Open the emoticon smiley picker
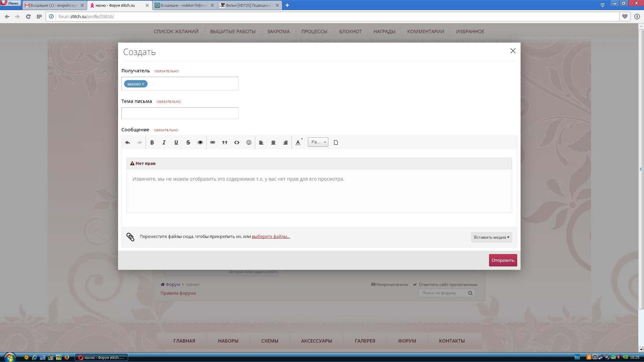Viewport: 644px width, 362px height. [249, 142]
